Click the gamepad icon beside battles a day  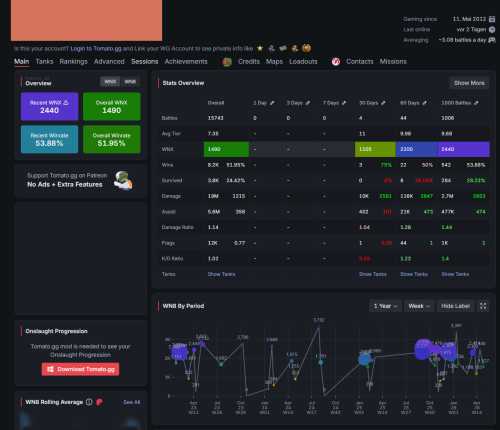492,40
